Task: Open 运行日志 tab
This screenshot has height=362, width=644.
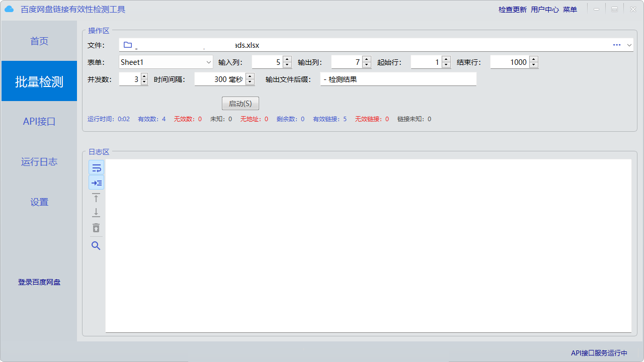Action: point(39,162)
